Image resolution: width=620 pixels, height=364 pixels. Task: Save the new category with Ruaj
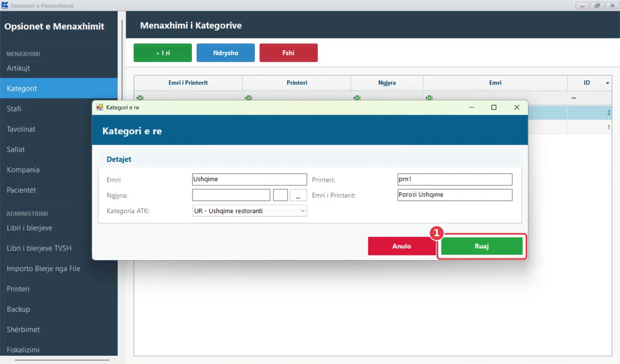click(x=482, y=246)
